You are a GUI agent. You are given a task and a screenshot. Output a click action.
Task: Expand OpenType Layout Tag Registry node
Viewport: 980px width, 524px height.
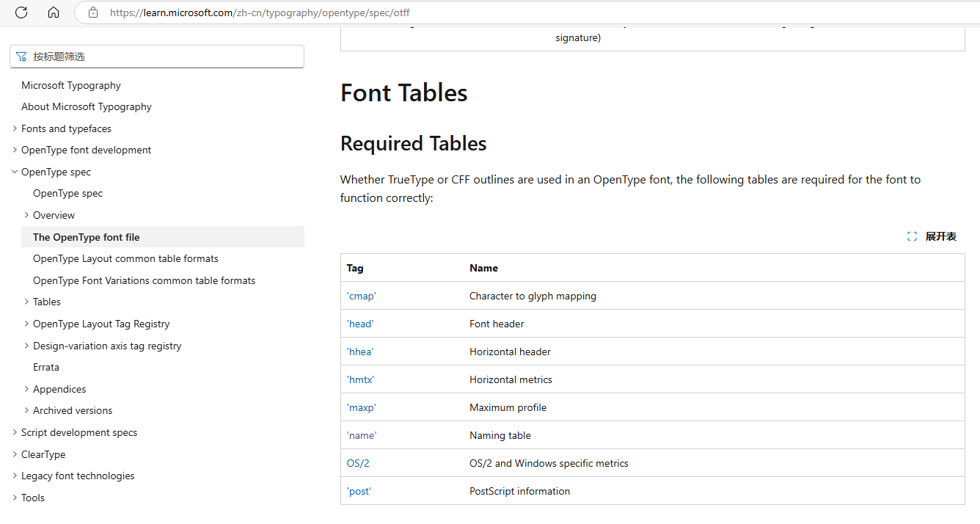coord(26,324)
